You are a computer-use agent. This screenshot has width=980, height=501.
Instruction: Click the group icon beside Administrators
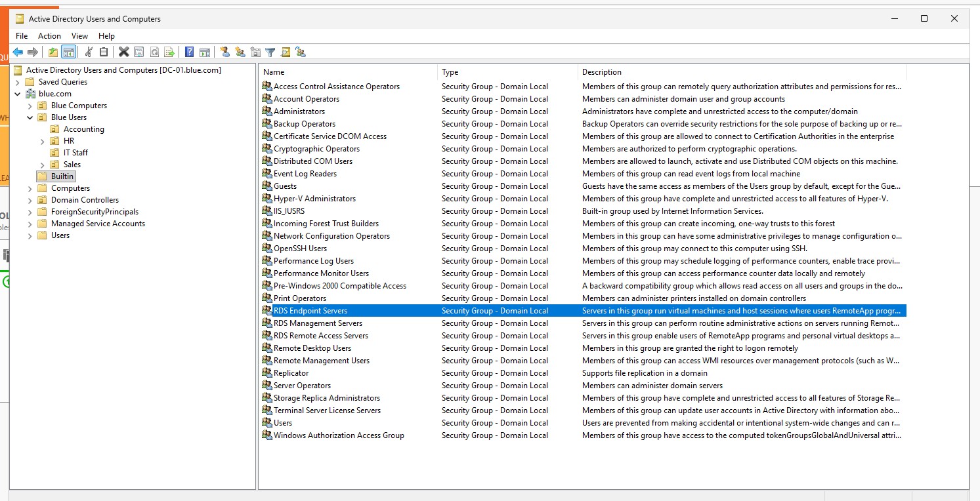(x=266, y=111)
